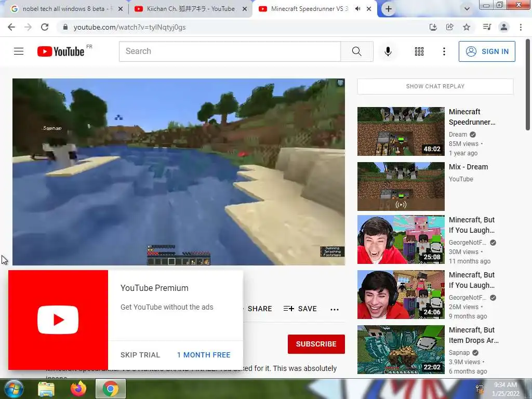The image size is (532, 399).
Task: Click the Chrome taskbar icon
Action: [x=110, y=389]
